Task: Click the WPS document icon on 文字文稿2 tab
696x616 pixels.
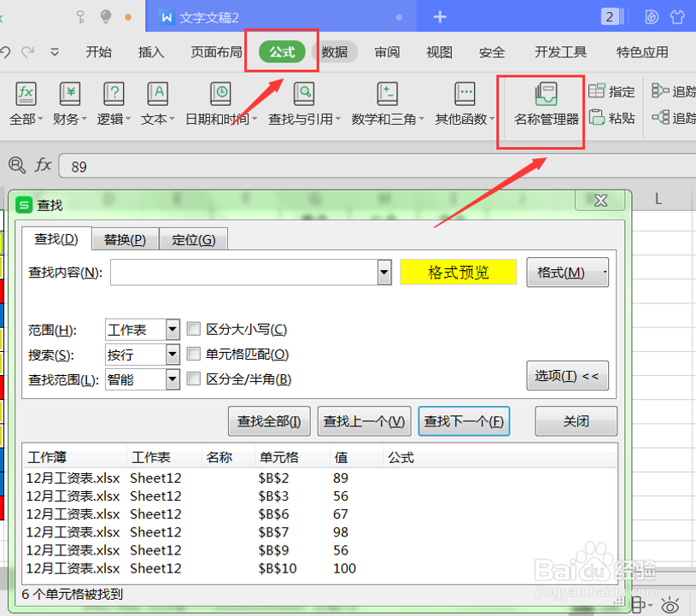Action: [167, 17]
